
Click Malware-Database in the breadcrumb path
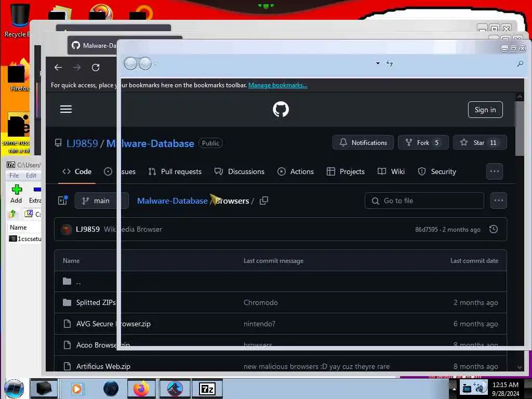pyautogui.click(x=172, y=201)
